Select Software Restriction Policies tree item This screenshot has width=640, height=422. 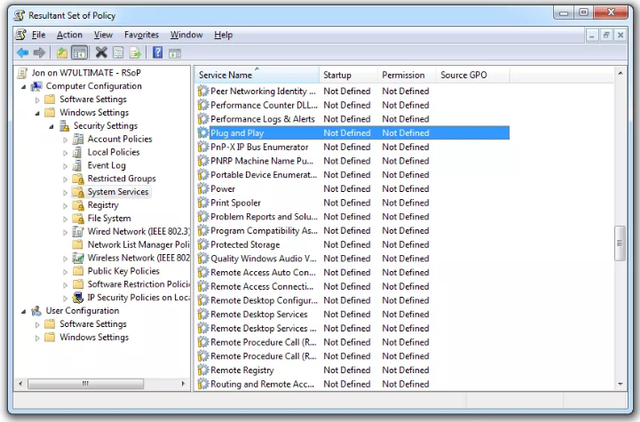pos(139,284)
